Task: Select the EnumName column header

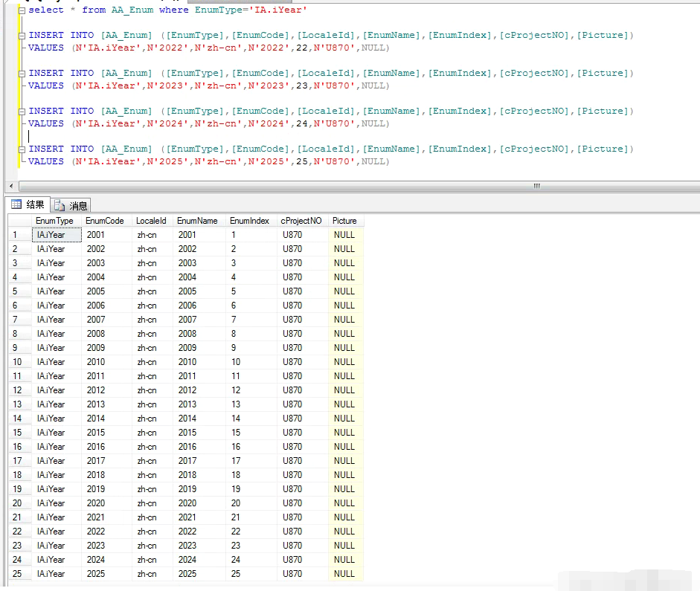Action: click(x=199, y=221)
